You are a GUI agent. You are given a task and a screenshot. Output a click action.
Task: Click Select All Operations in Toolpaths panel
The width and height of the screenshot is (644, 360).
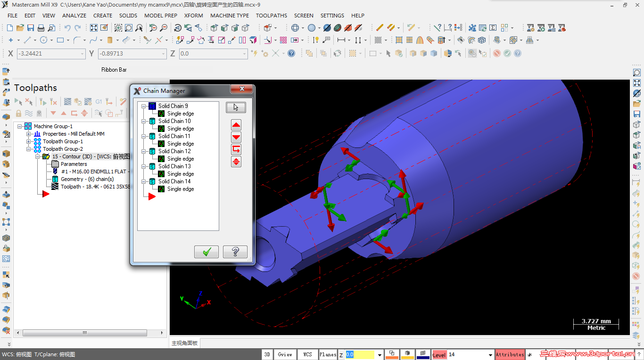[18, 101]
